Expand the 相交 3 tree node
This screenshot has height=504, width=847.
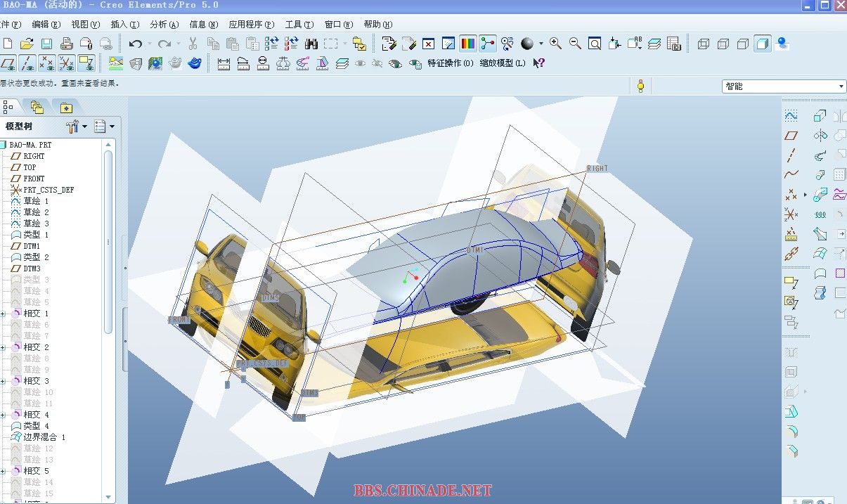[4, 381]
